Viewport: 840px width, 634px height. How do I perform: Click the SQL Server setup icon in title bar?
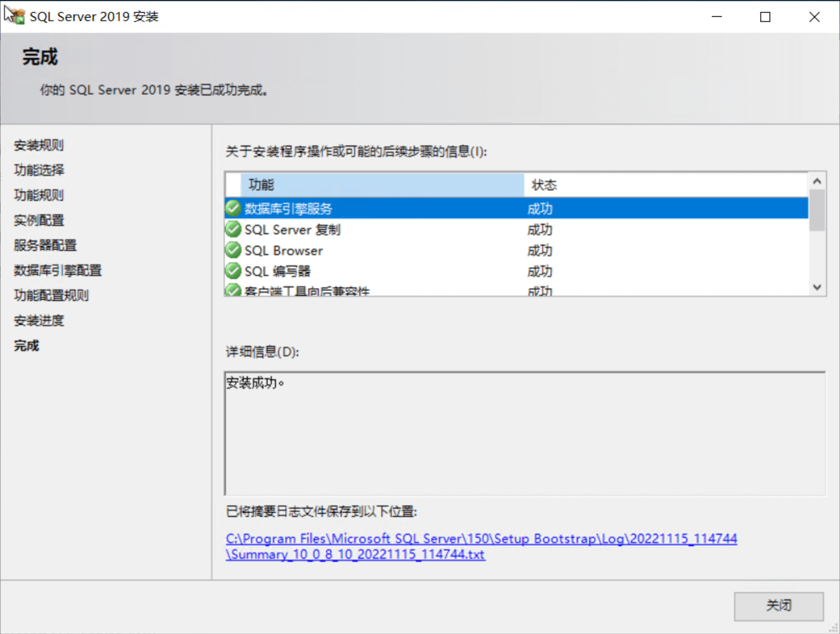click(19, 16)
